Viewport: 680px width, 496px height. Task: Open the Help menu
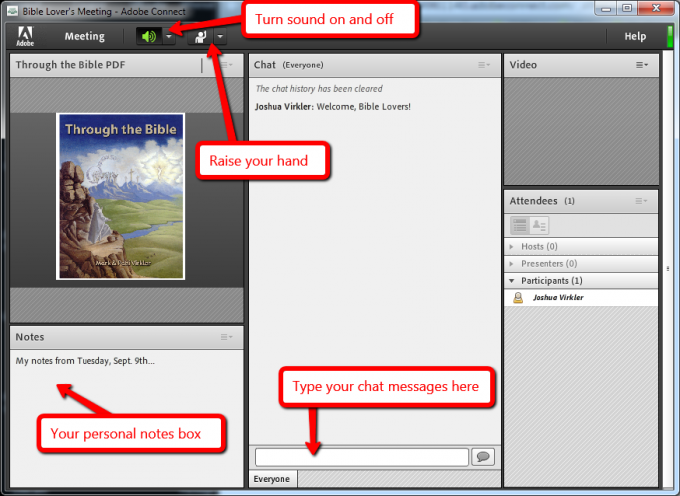pyautogui.click(x=635, y=36)
